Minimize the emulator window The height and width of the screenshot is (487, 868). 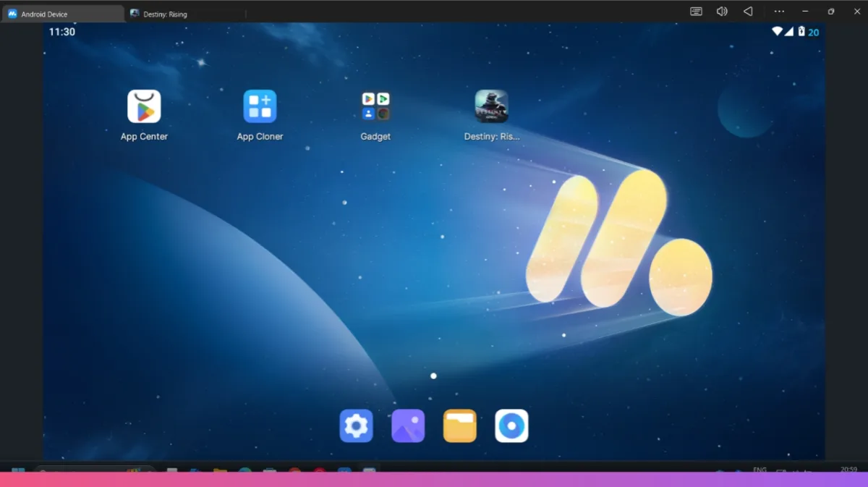pyautogui.click(x=805, y=12)
